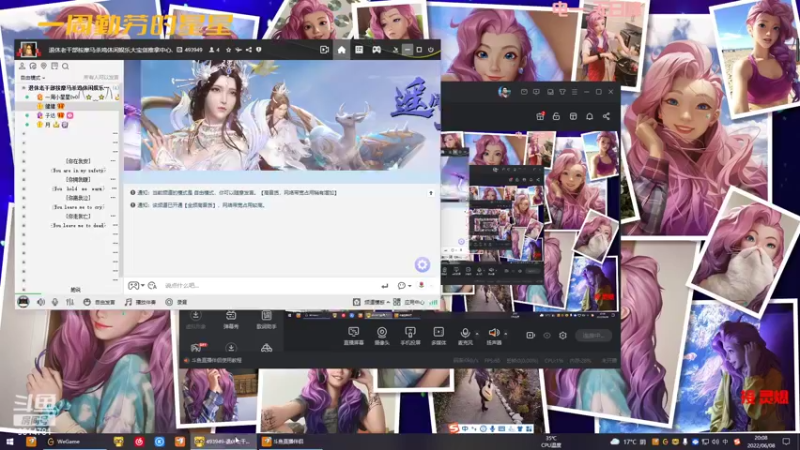This screenshot has height=450, width=800.
Task: Open the member list person icon
Action: pyautogui.click(x=22, y=66)
